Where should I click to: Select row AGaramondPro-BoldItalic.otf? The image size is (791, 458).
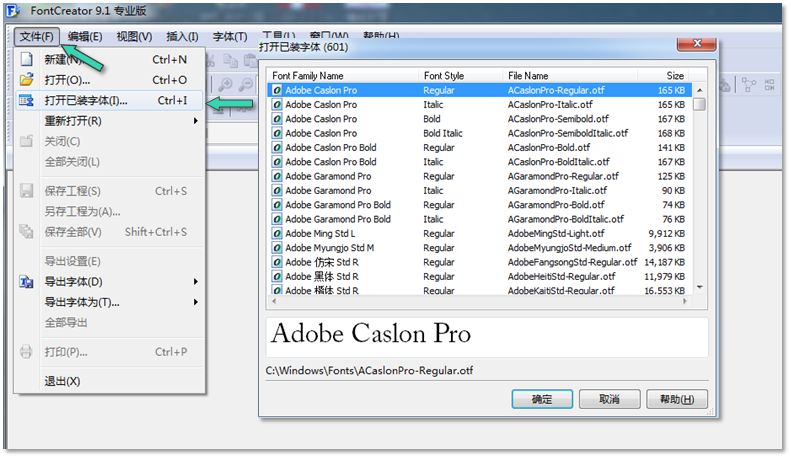coord(479,219)
